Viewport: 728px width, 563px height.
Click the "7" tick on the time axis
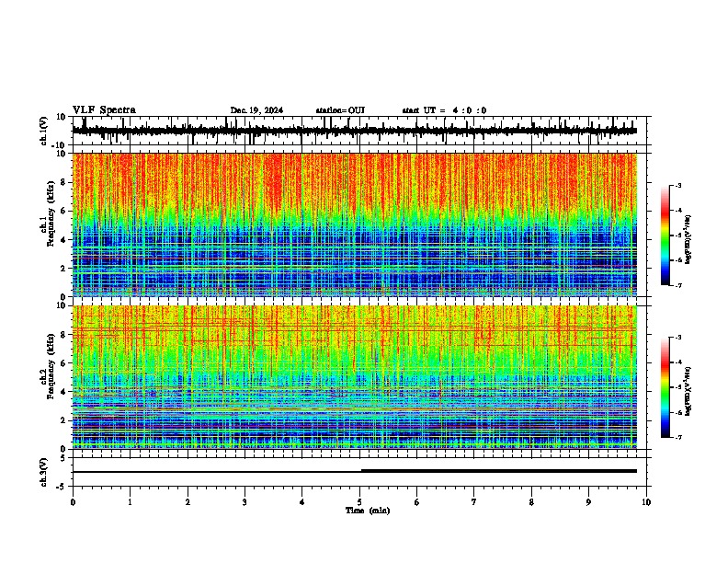pyautogui.click(x=474, y=501)
